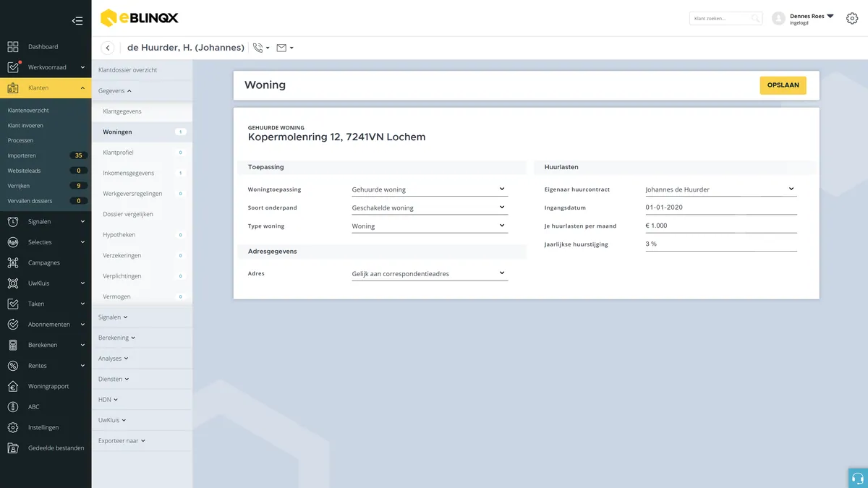Collapse the left sidebar menu icon

pyautogui.click(x=77, y=21)
